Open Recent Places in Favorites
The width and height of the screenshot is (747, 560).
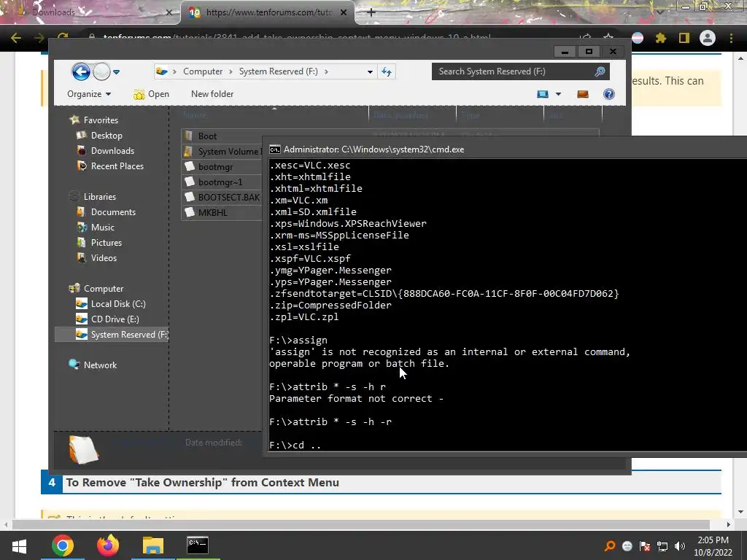point(111,166)
